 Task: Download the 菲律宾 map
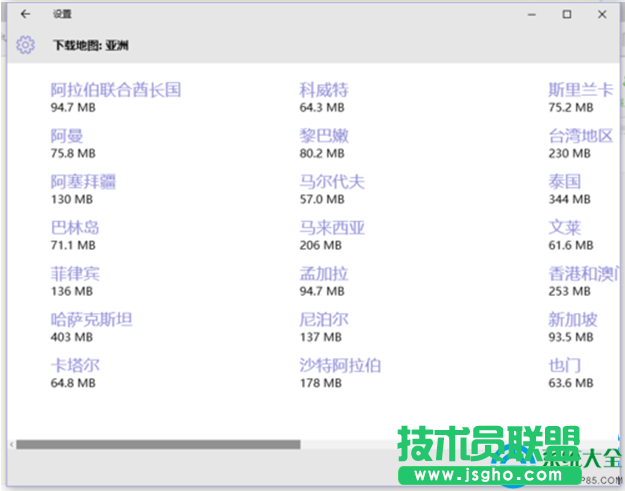point(75,273)
